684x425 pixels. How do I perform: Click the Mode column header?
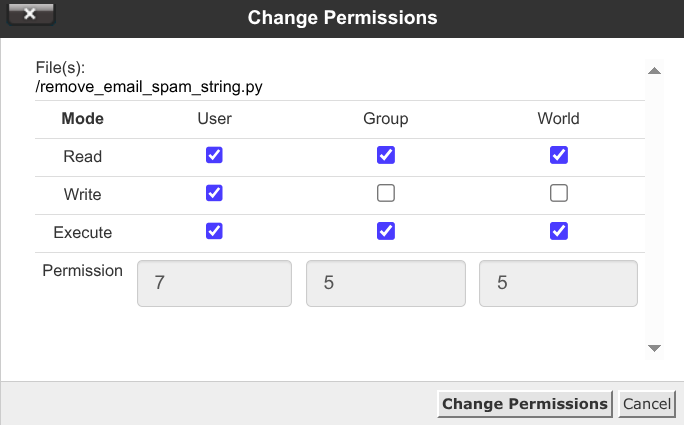82,119
